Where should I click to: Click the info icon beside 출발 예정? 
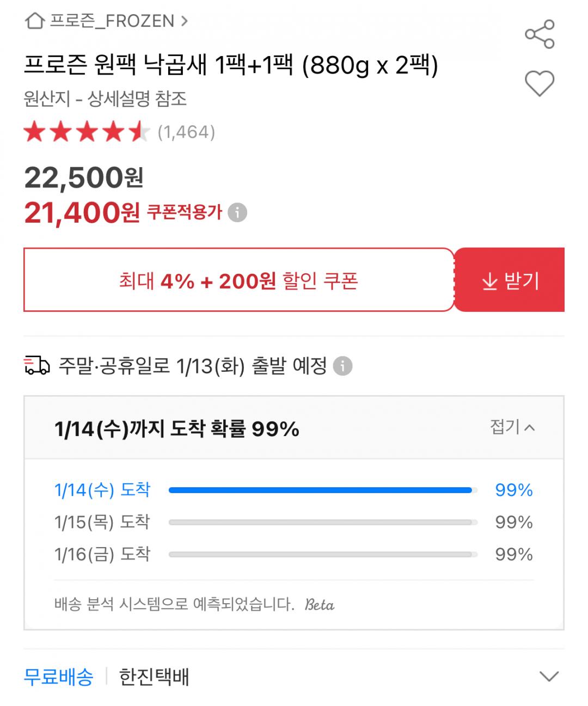click(342, 366)
